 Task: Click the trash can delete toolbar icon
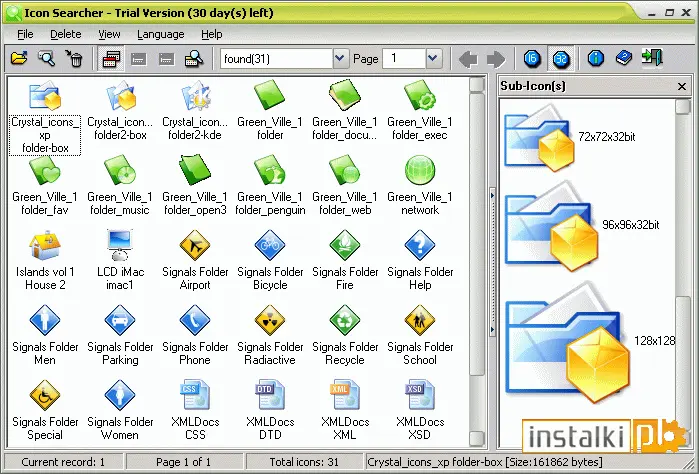click(74, 58)
